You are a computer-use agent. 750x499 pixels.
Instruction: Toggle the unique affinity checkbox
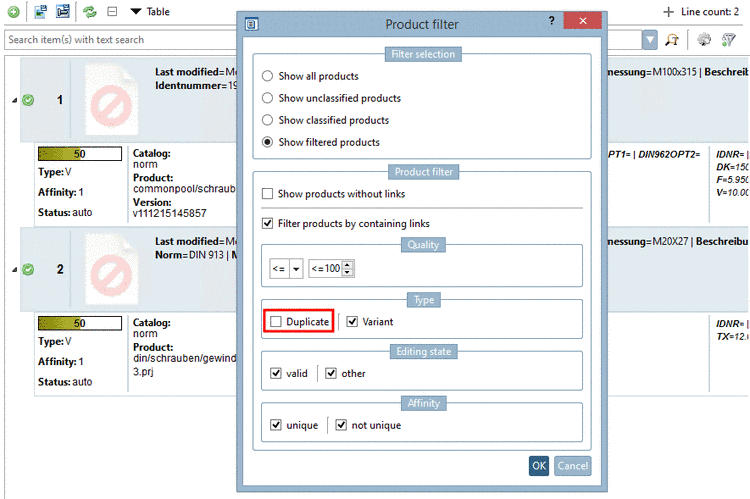pyautogui.click(x=276, y=425)
